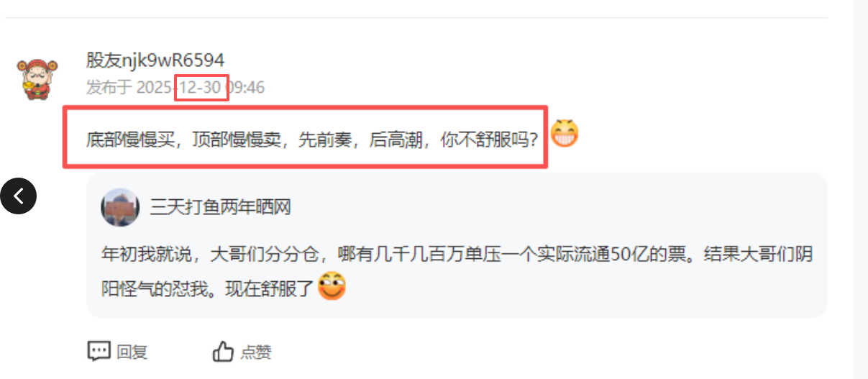The image size is (868, 379).
Task: Click the grinning emoji after the main comment
Action: 565,133
